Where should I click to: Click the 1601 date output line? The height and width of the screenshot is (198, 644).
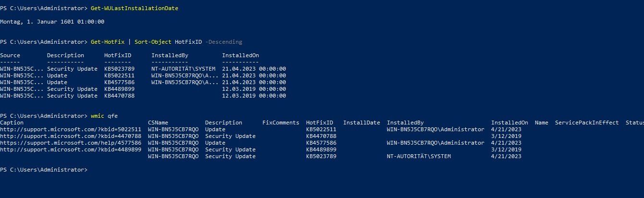click(52, 22)
